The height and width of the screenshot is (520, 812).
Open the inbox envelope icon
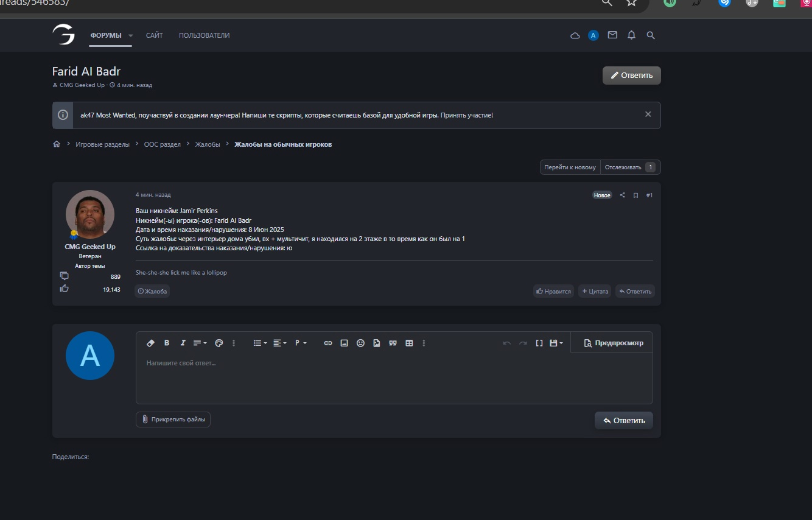pos(612,35)
